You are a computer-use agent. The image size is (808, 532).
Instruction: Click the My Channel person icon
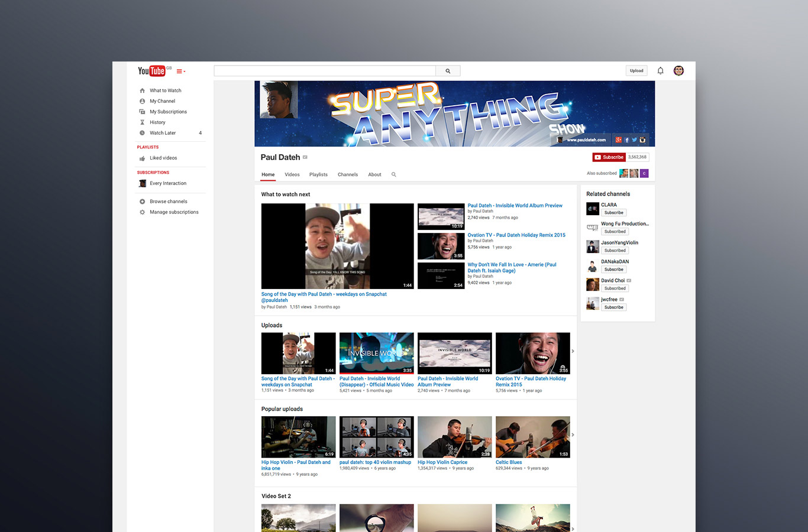(x=142, y=101)
